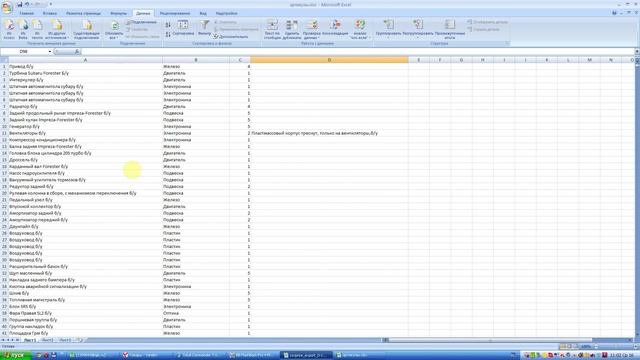Click the Select All corner box
Screen dimensions: 640x360
coord(4,60)
